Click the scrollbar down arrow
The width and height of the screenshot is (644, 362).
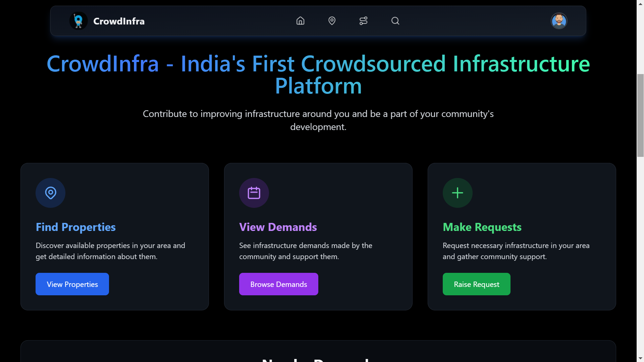[x=640, y=358]
